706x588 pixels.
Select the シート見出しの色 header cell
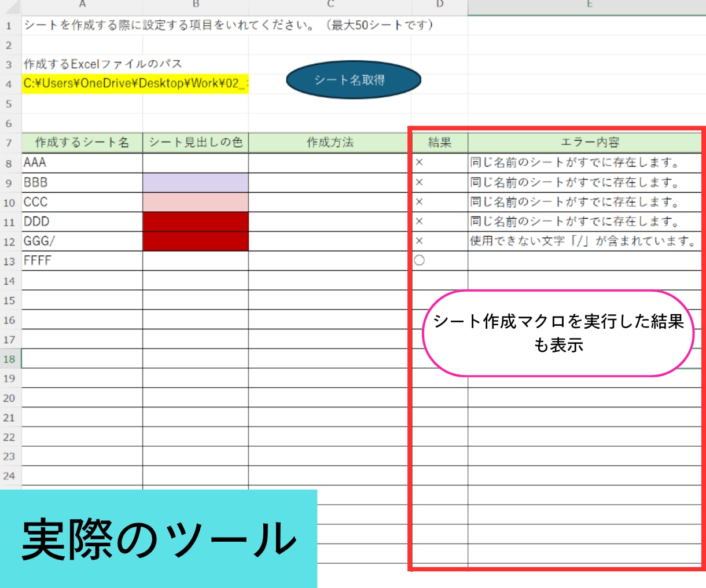click(196, 142)
